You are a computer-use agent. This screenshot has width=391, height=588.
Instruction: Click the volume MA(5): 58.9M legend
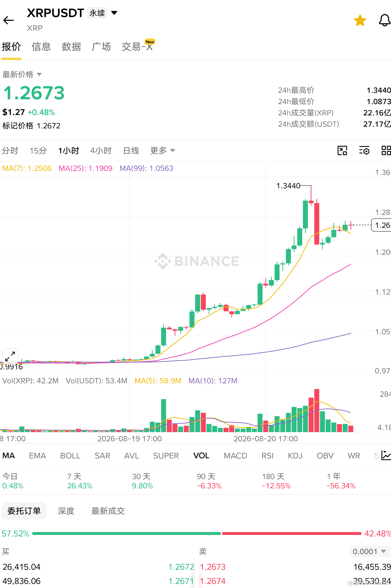[x=158, y=381]
